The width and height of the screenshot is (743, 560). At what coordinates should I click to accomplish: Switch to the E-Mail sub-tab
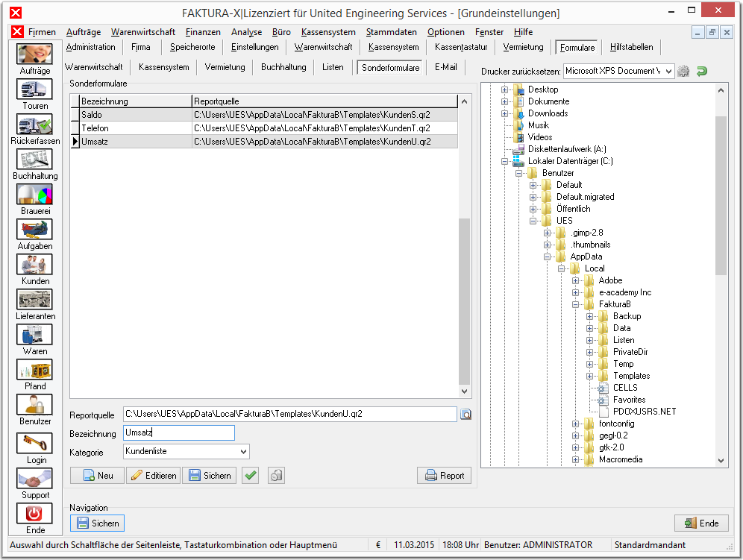pos(446,67)
